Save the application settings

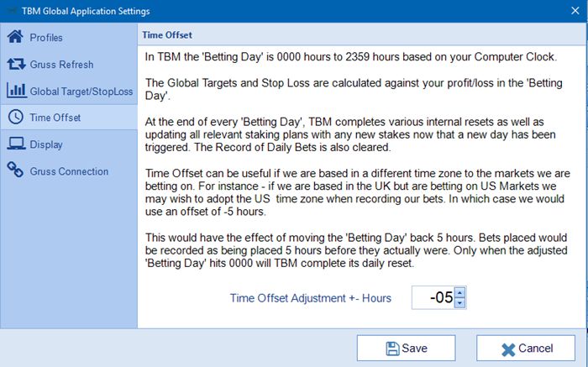[x=406, y=349]
